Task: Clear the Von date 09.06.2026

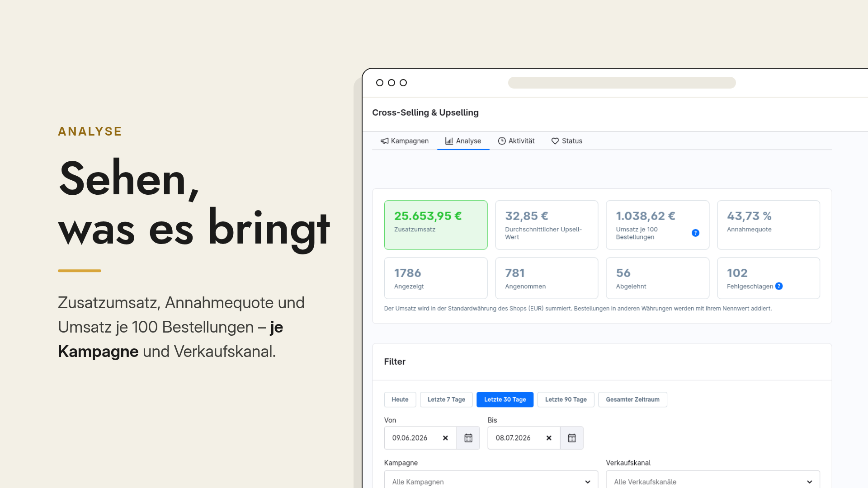Action: click(x=445, y=438)
